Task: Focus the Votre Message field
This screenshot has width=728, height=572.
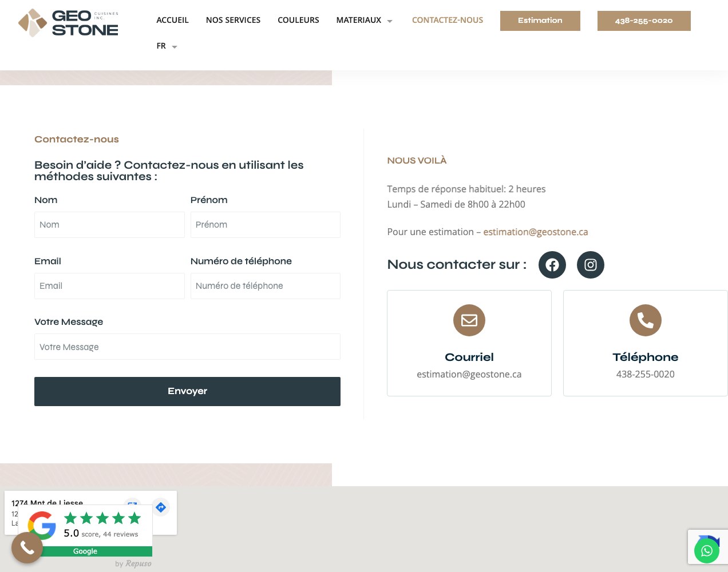Action: pyautogui.click(x=187, y=347)
